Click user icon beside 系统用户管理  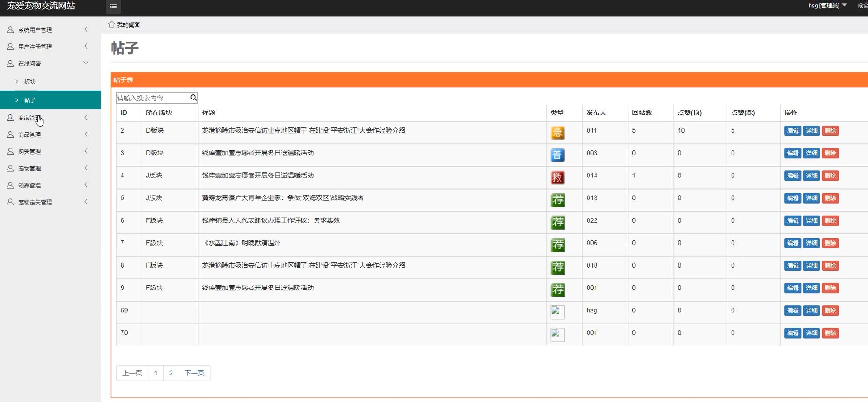(10, 29)
